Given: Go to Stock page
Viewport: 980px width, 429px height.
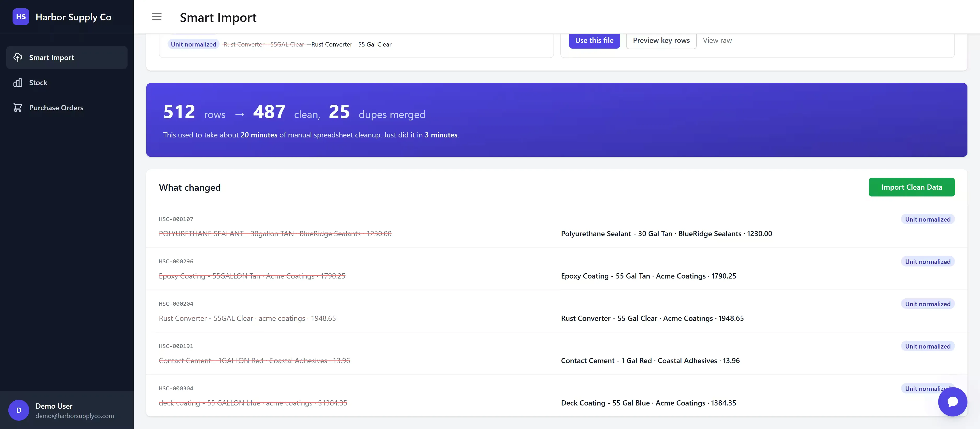Looking at the screenshot, I should point(67,83).
